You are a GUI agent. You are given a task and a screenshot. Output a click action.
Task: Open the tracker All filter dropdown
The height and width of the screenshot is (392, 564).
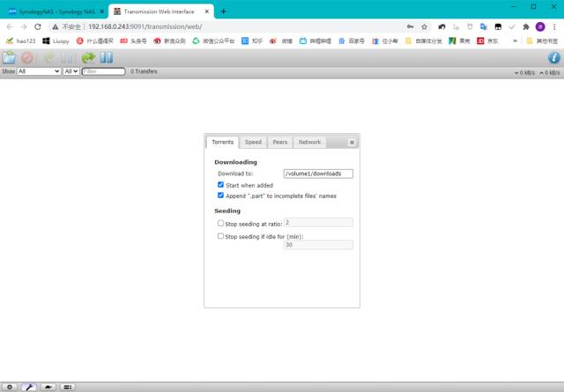tap(70, 71)
